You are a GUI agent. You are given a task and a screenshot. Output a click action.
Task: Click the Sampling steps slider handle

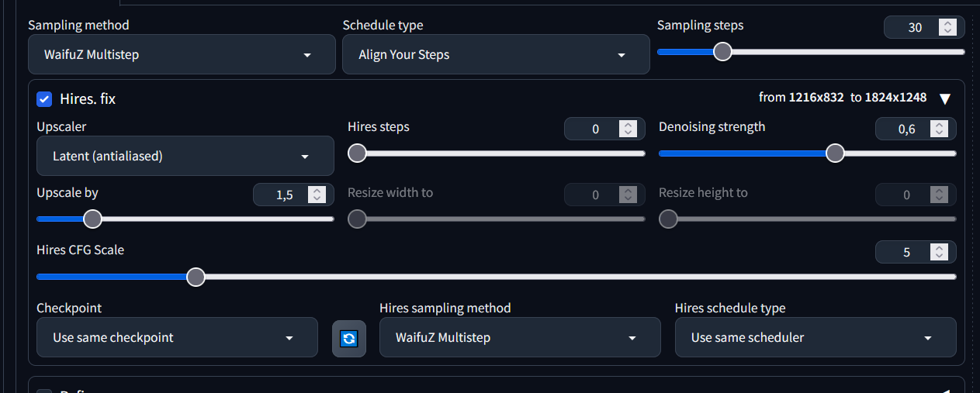pos(722,52)
